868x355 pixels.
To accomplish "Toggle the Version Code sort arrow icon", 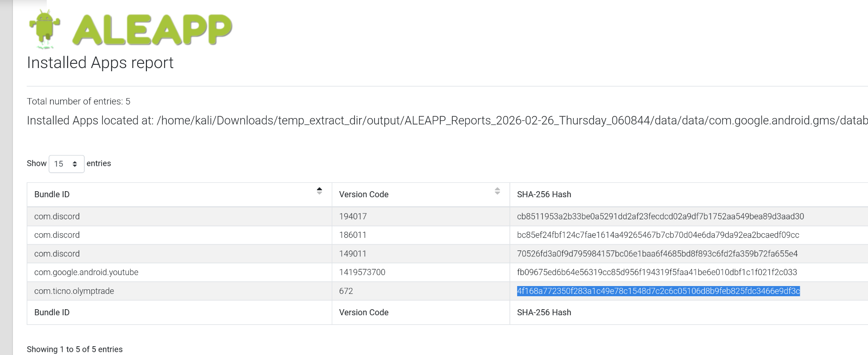I will pyautogui.click(x=497, y=191).
